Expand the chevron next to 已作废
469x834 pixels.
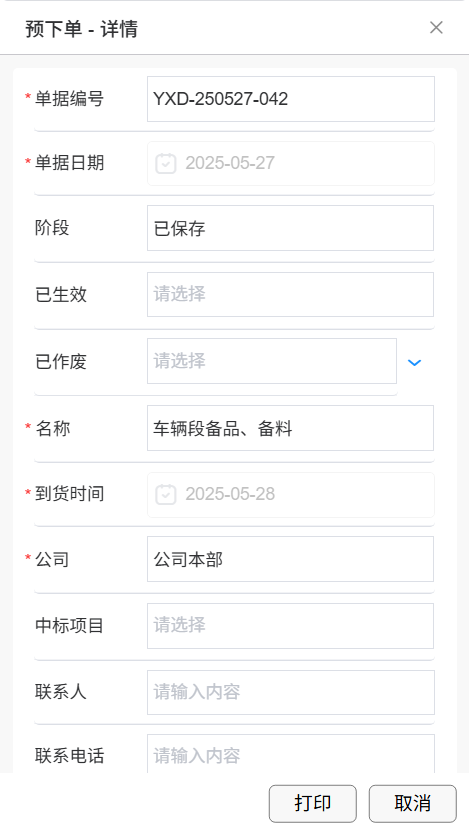414,363
